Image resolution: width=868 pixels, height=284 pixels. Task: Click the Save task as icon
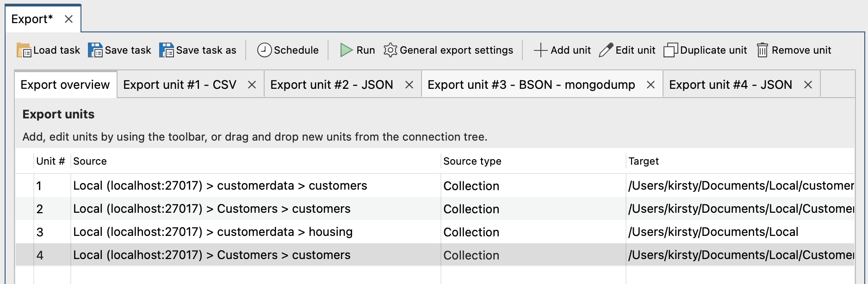167,50
